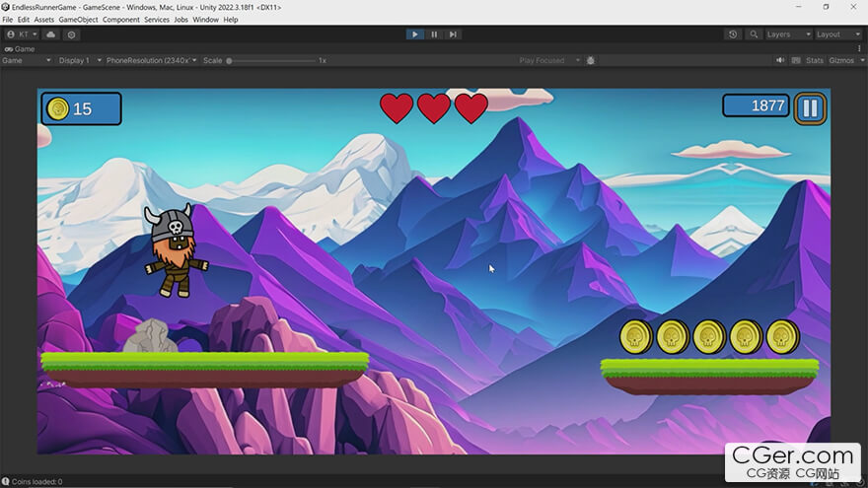Expand the Display 1 dropdown
Image resolution: width=868 pixels, height=488 pixels.
click(x=80, y=60)
